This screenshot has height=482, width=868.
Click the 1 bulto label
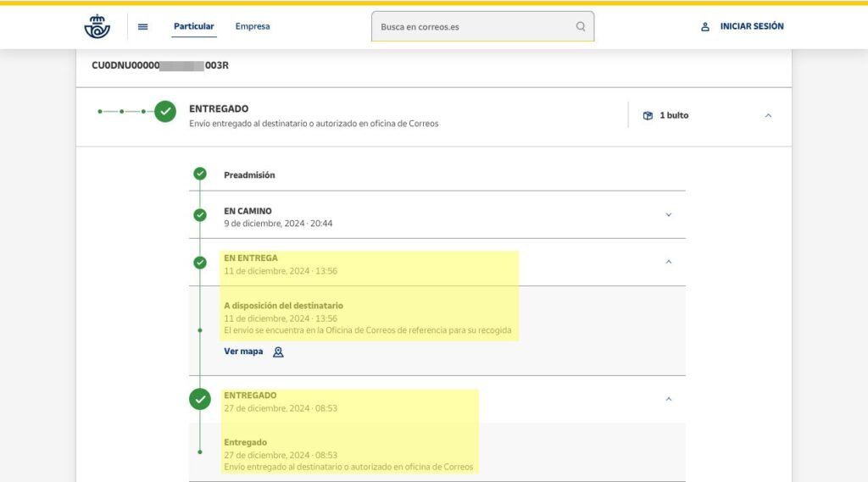674,116
